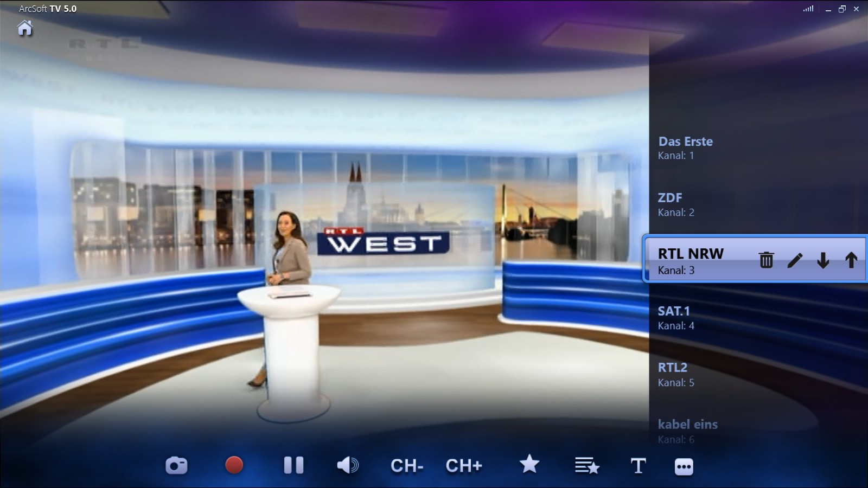Select kabel eins channel
The height and width of the screenshot is (488, 868).
click(758, 431)
